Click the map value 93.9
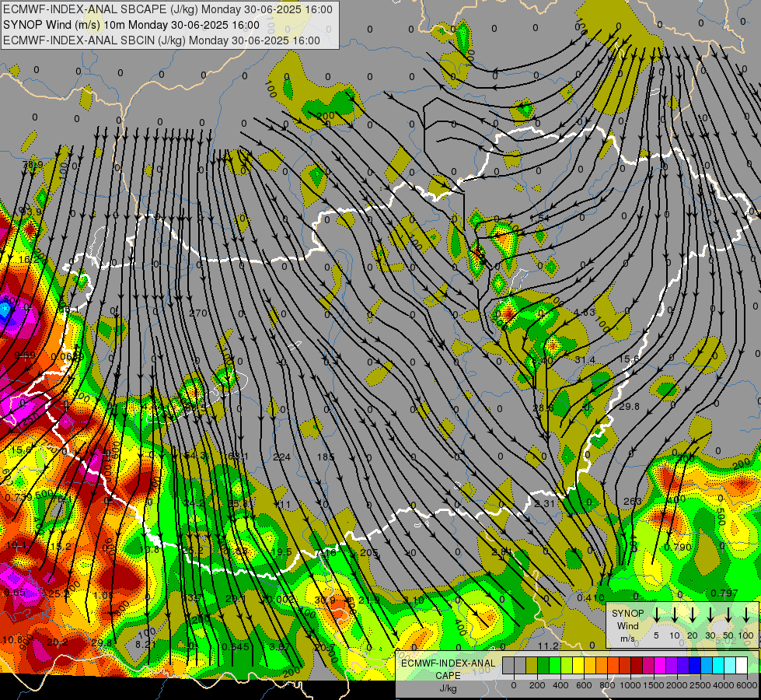The image size is (761, 700). click(31, 212)
